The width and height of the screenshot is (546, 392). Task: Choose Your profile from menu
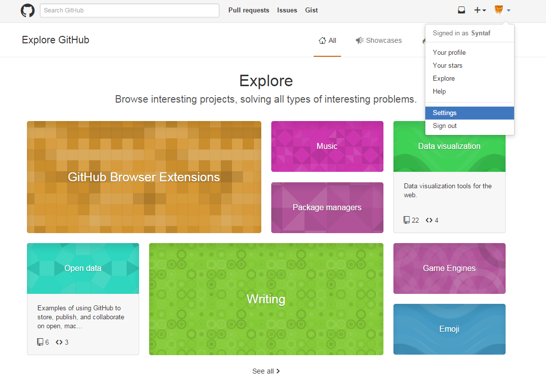(469, 52)
